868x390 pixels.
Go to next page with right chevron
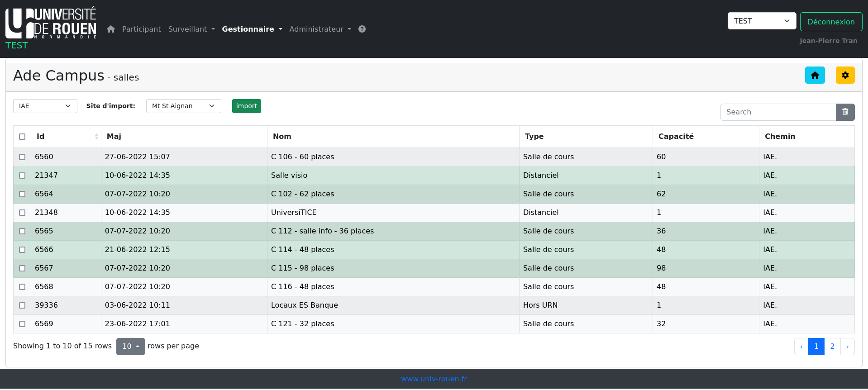847,347
